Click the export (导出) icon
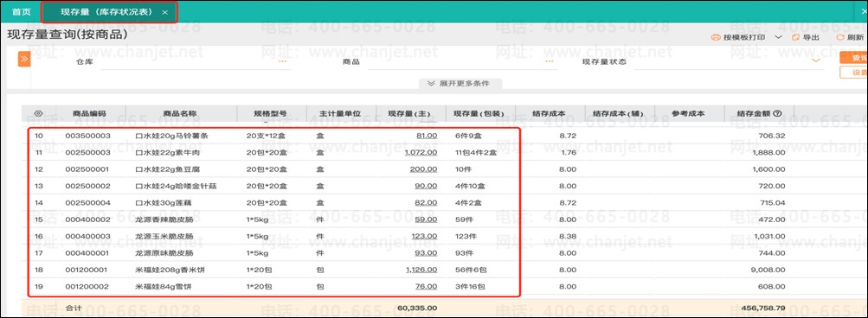Viewport: 868px width, 318px height. 795,38
